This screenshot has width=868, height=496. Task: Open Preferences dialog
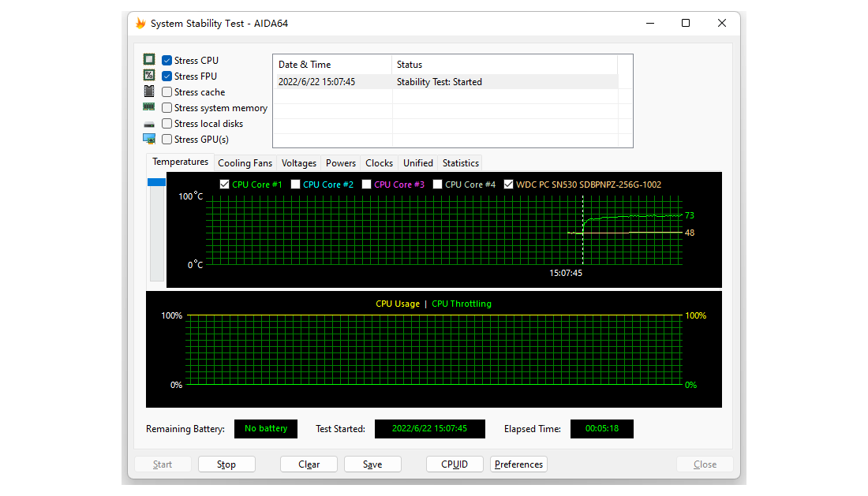tap(518, 464)
